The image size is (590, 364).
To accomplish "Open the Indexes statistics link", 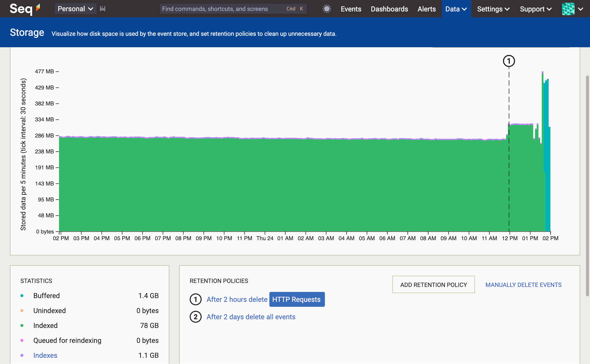I will (45, 355).
